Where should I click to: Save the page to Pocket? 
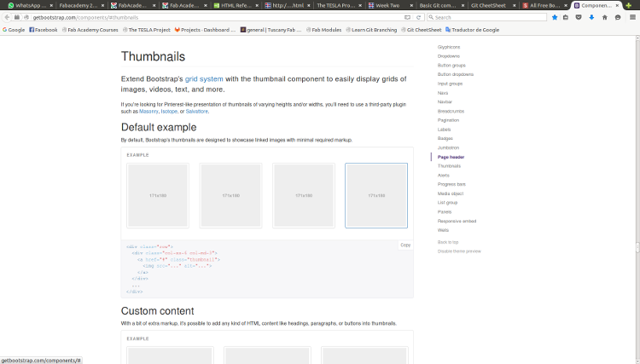coord(579,18)
